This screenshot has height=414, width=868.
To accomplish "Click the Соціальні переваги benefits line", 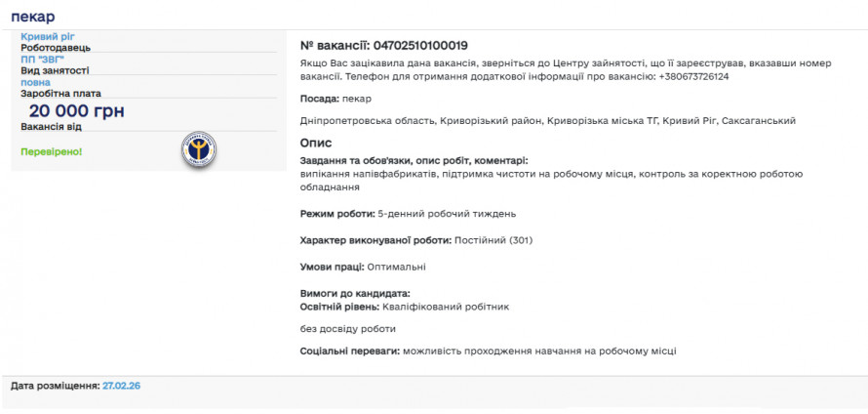I will (488, 351).
